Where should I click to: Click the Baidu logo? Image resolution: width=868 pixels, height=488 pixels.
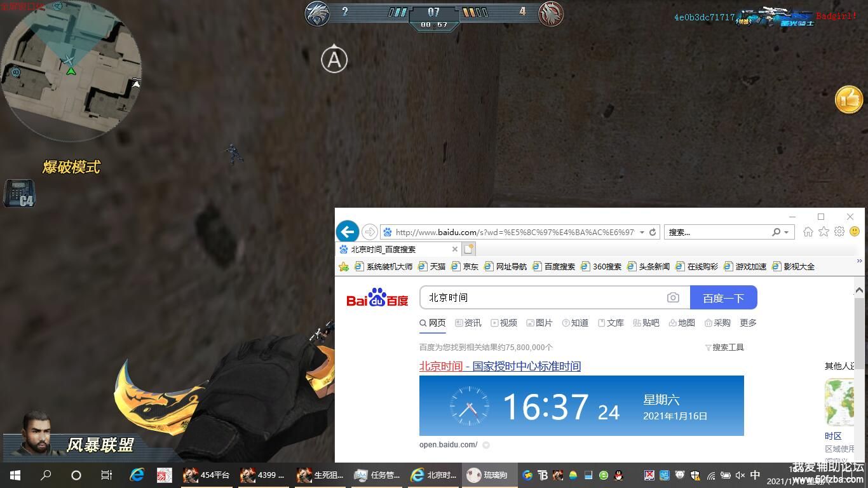[x=377, y=297]
